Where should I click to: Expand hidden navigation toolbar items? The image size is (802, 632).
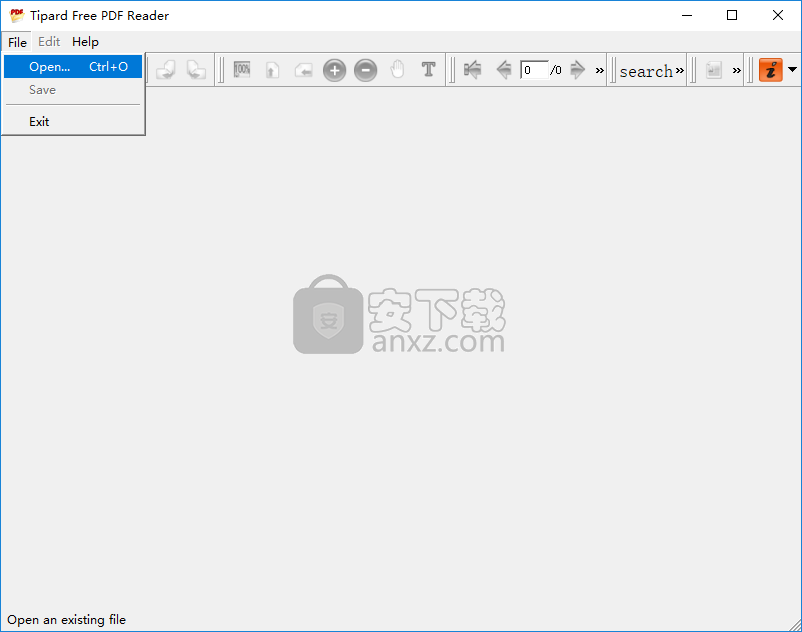tap(600, 71)
